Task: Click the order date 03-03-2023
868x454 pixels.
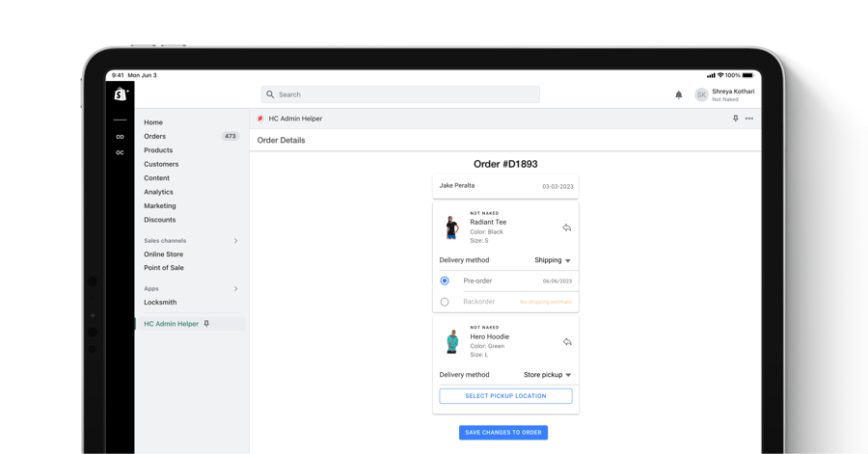Action: 557,187
